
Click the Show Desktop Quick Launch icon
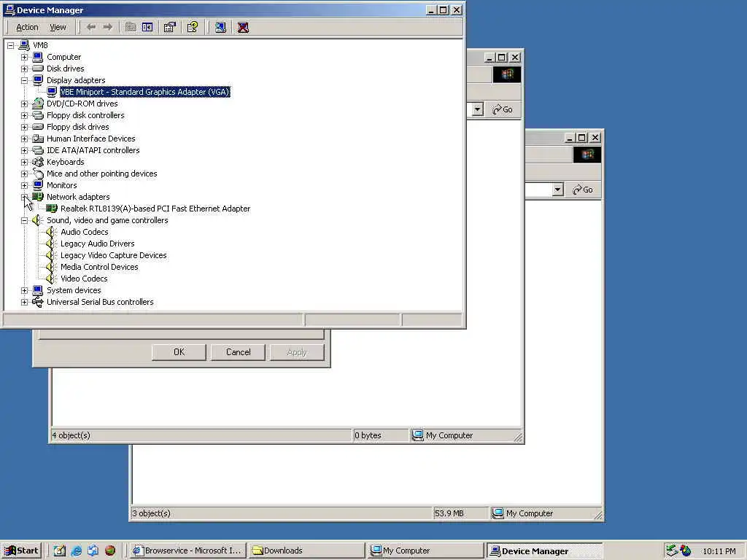click(60, 551)
